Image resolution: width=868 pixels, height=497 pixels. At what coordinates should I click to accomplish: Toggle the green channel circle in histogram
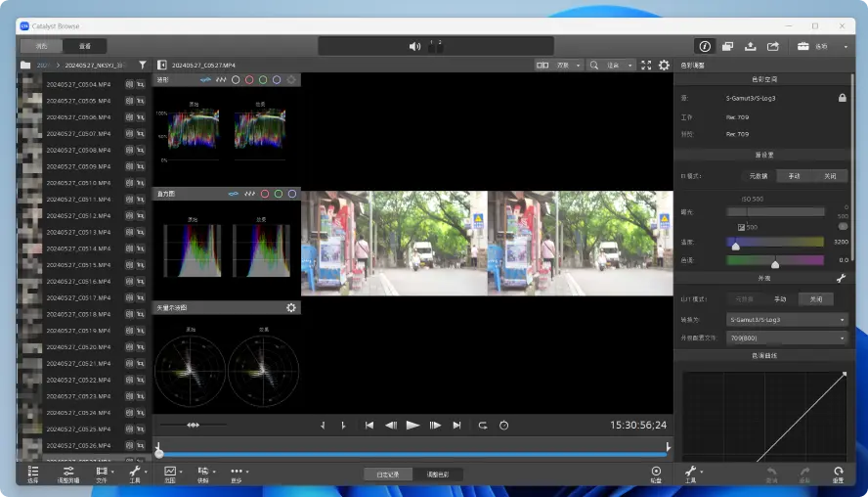click(x=279, y=194)
